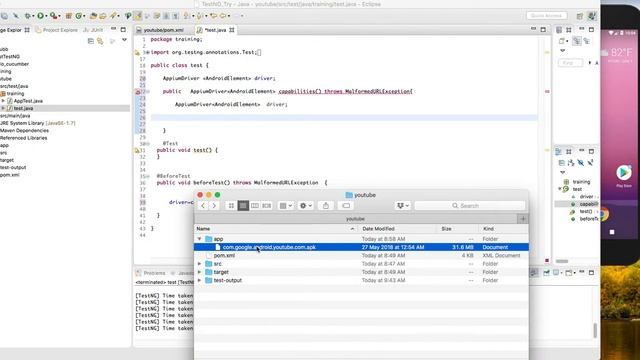
Task: Click the Open Type folder icon in toolbar
Action: point(93,16)
